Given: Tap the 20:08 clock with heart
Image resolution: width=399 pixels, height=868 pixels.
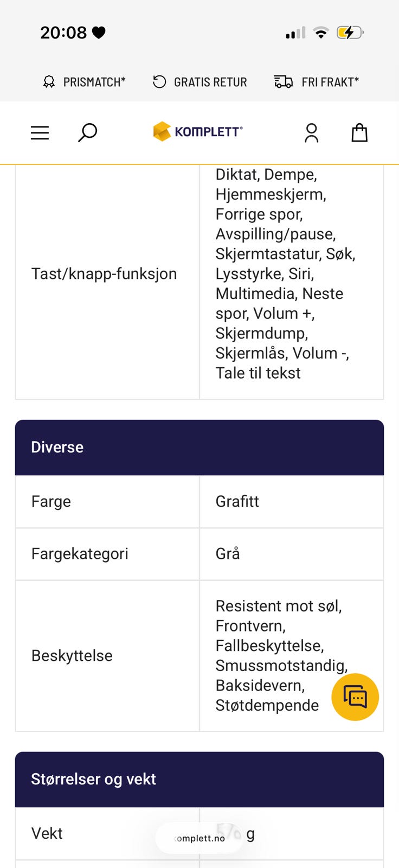Looking at the screenshot, I should [x=73, y=33].
